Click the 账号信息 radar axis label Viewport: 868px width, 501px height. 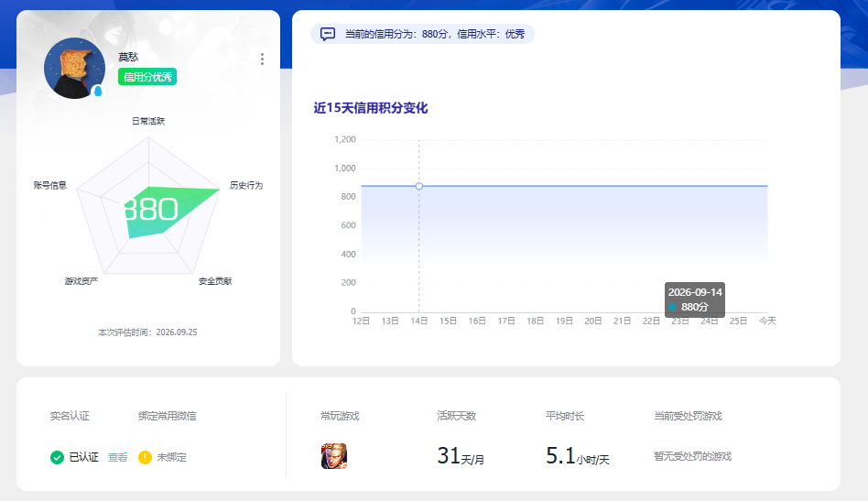(49, 185)
